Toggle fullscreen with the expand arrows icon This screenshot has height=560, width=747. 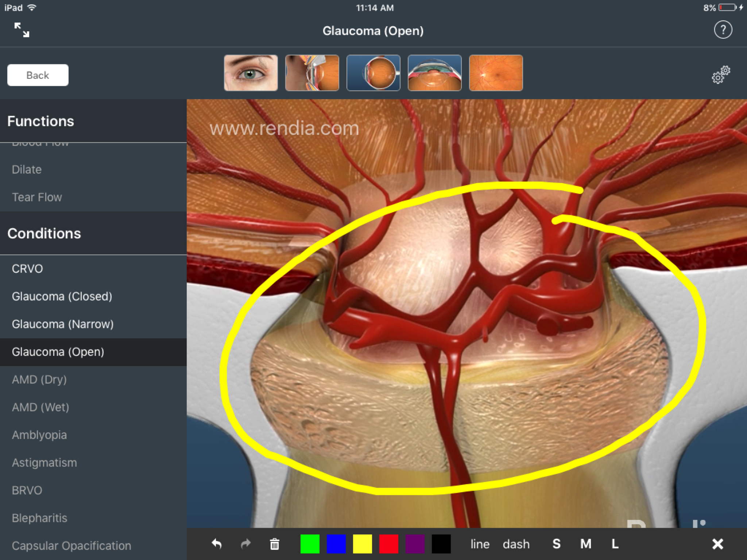tap(22, 30)
